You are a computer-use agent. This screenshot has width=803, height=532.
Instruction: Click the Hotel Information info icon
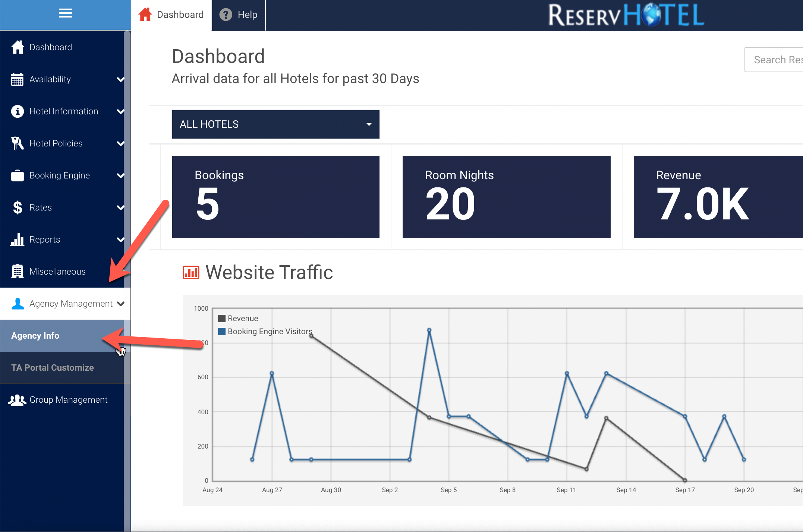[x=17, y=111]
